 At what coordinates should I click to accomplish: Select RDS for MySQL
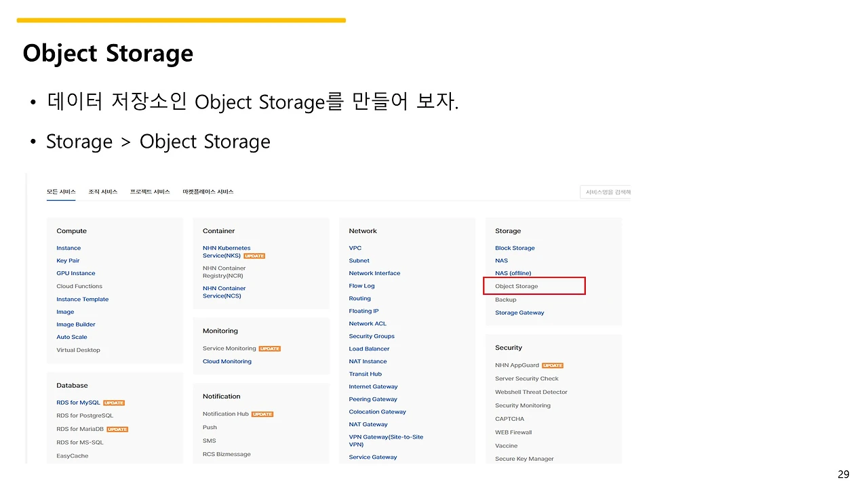78,403
